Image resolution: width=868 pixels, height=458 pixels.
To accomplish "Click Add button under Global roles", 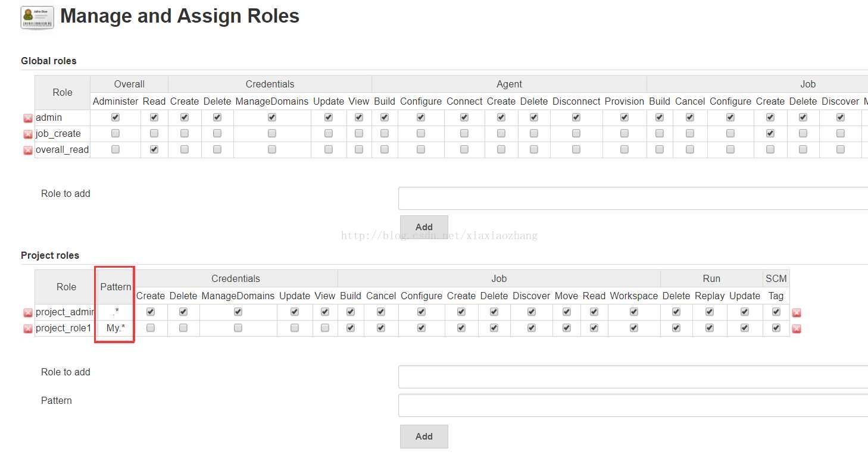I will pyautogui.click(x=424, y=227).
